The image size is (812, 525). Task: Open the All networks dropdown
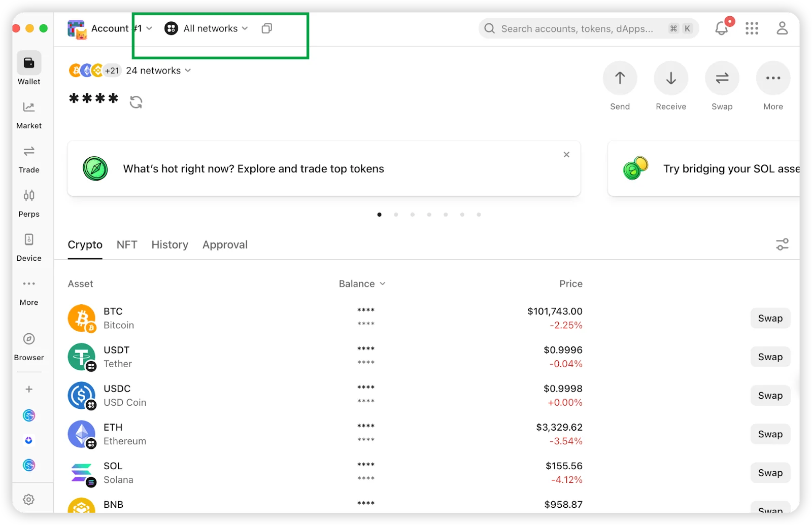click(x=207, y=28)
